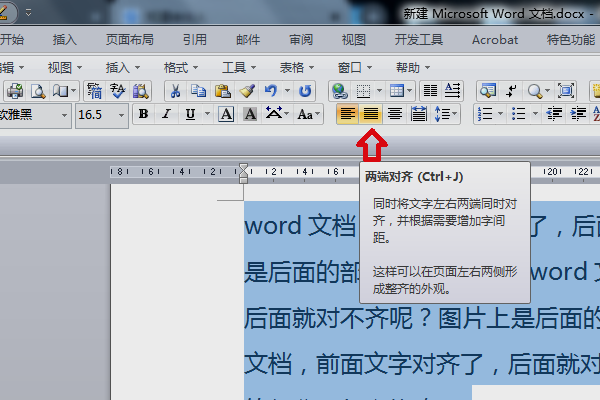
Task: Toggle Underline formatting
Action: coord(190,114)
